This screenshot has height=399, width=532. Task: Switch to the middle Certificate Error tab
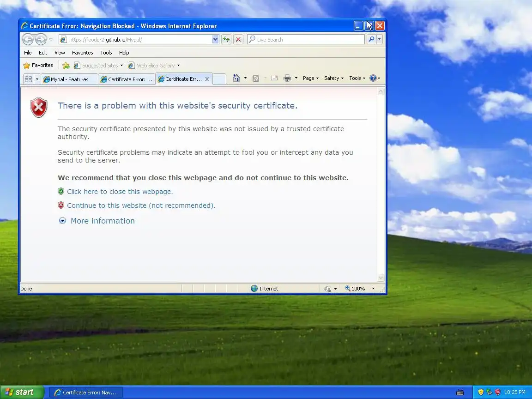tap(127, 79)
